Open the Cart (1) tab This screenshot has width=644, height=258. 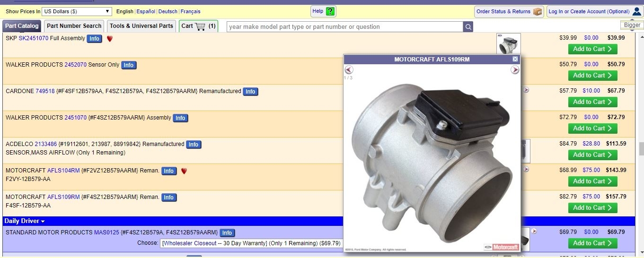point(199,26)
